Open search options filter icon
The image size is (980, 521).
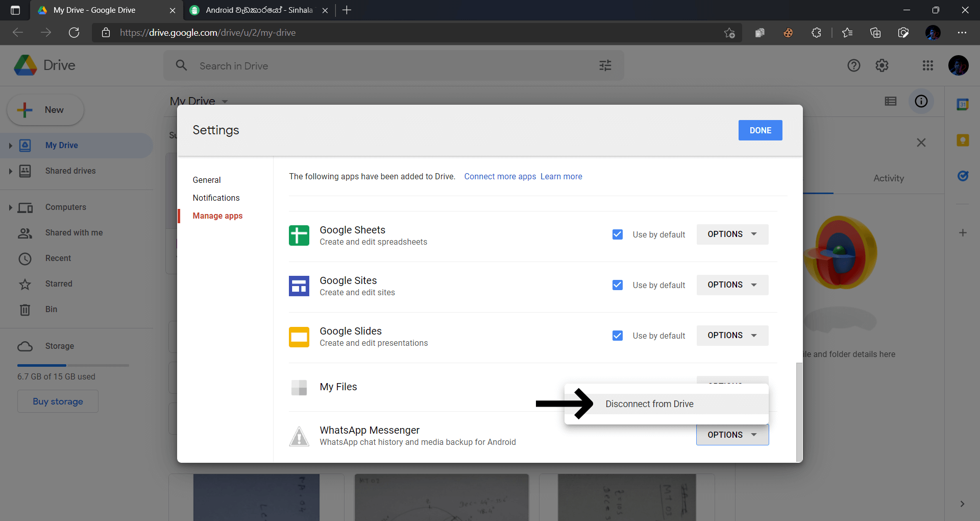[x=605, y=65]
